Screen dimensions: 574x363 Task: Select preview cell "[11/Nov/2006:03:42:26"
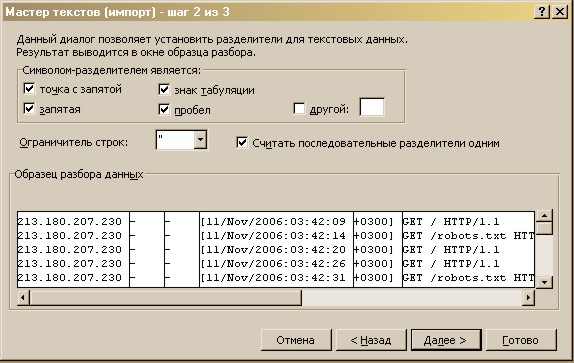click(x=273, y=263)
